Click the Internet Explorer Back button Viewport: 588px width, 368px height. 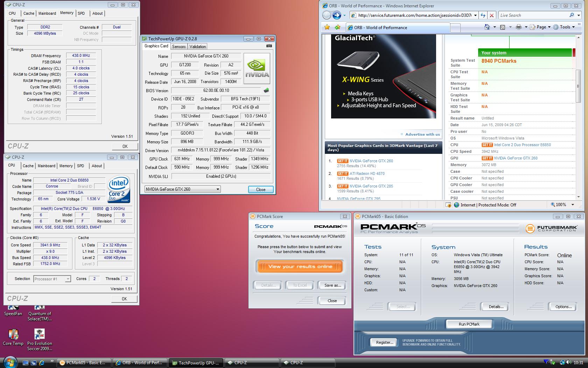click(326, 15)
